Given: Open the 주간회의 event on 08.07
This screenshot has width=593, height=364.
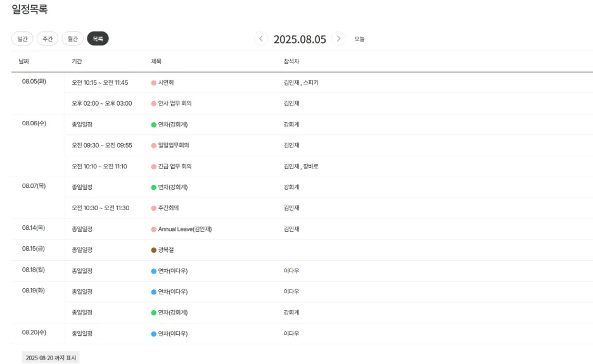Looking at the screenshot, I should pos(169,208).
